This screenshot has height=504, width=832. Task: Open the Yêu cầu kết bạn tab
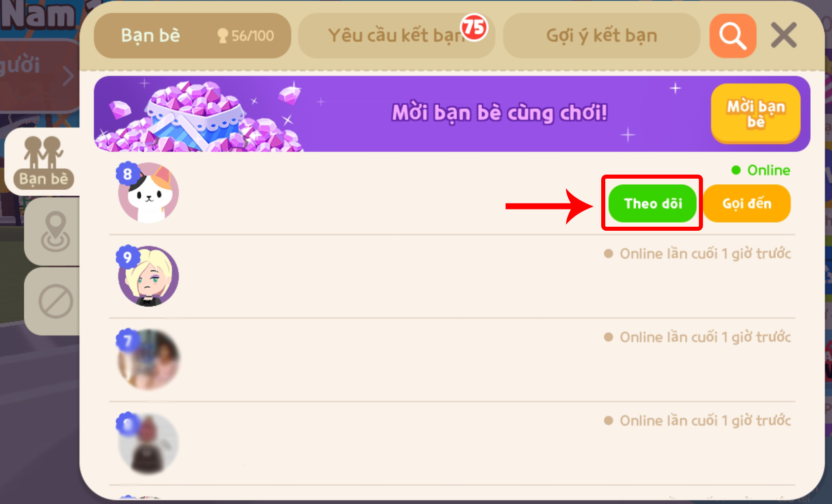click(x=396, y=36)
